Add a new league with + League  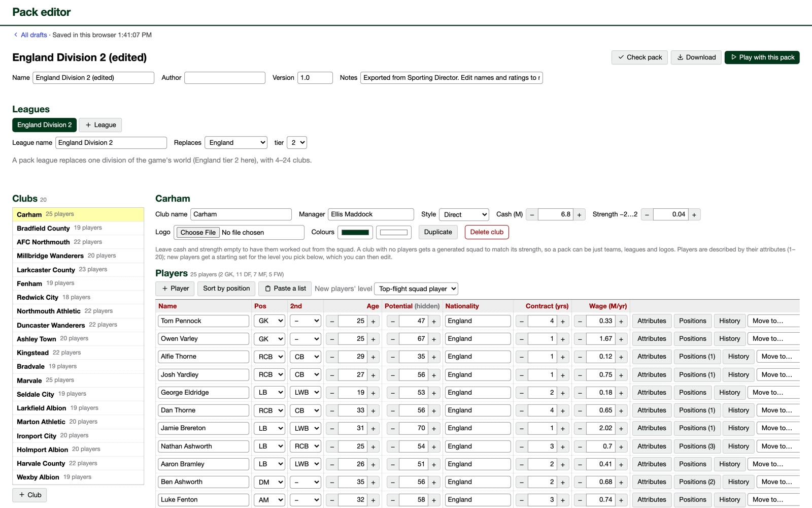pyautogui.click(x=100, y=125)
